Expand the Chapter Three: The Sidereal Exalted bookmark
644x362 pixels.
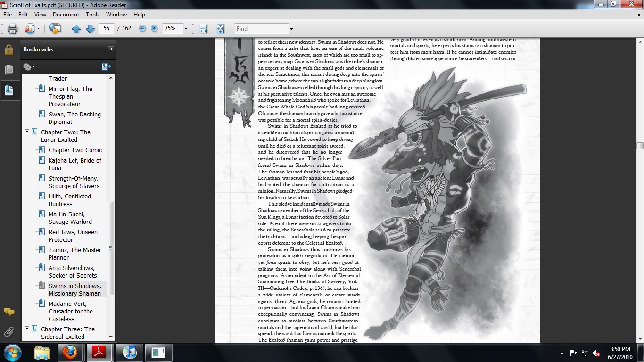point(27,329)
